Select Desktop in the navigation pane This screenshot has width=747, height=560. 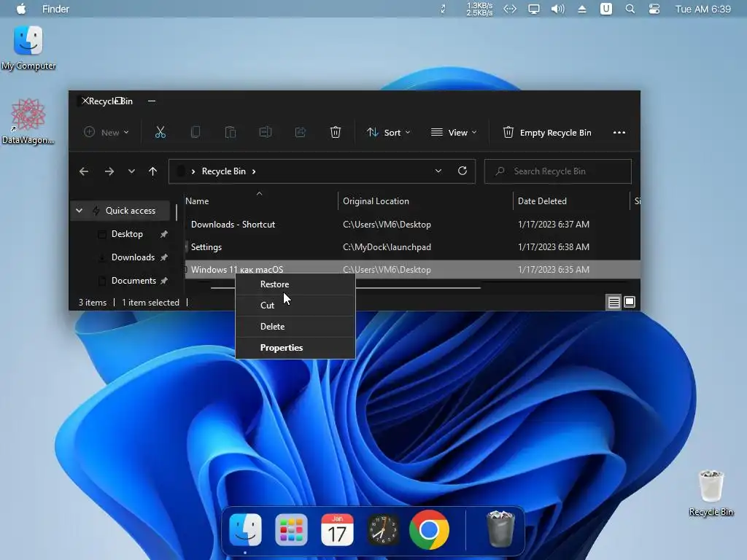click(127, 234)
